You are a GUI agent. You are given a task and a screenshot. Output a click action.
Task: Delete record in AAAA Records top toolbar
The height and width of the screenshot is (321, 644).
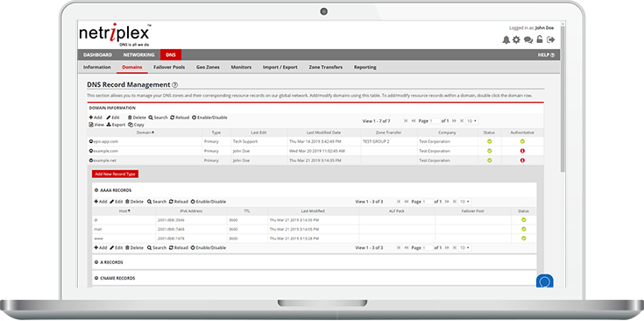point(134,202)
